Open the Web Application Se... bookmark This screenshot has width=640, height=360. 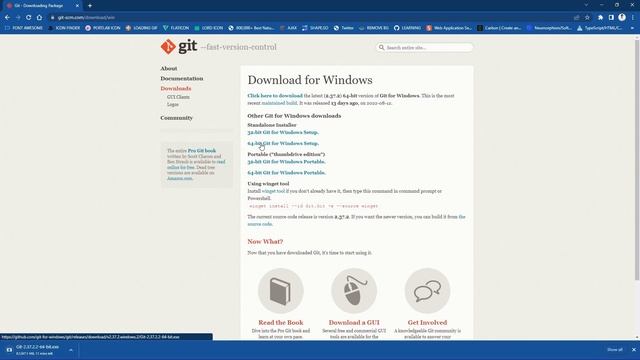pos(449,28)
